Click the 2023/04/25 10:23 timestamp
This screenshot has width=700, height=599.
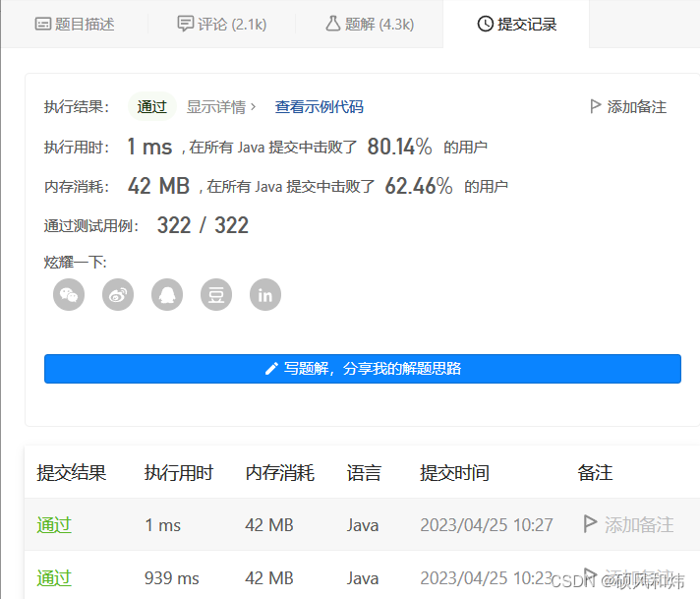pos(487,578)
